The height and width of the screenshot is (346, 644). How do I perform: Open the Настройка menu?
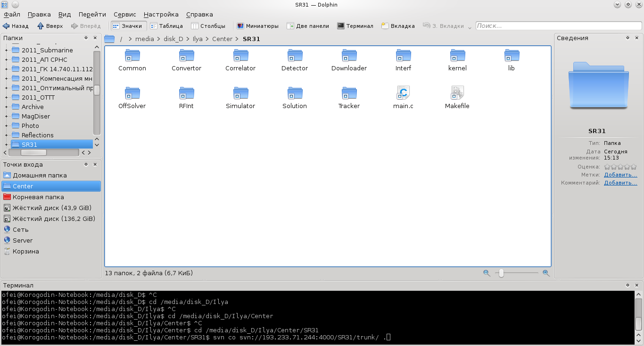[x=161, y=15]
